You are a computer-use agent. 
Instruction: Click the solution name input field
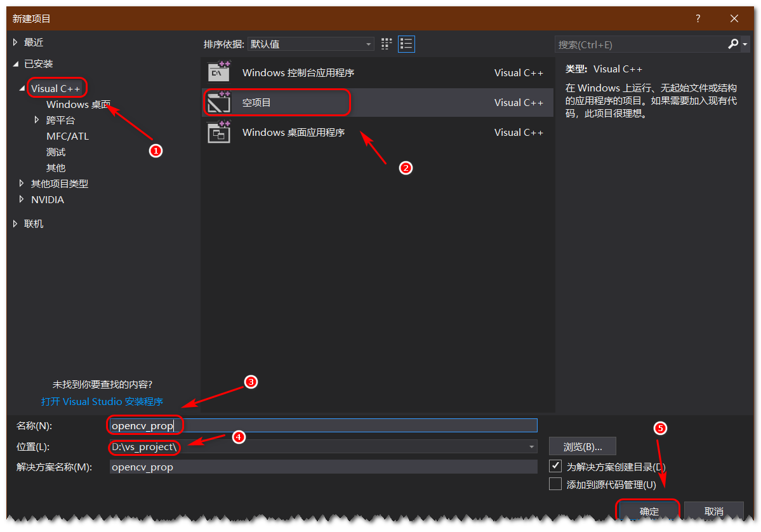click(323, 467)
